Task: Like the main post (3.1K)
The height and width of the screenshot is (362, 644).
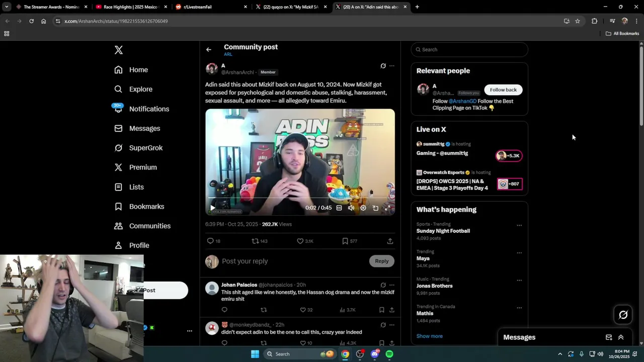Action: [x=305, y=241]
